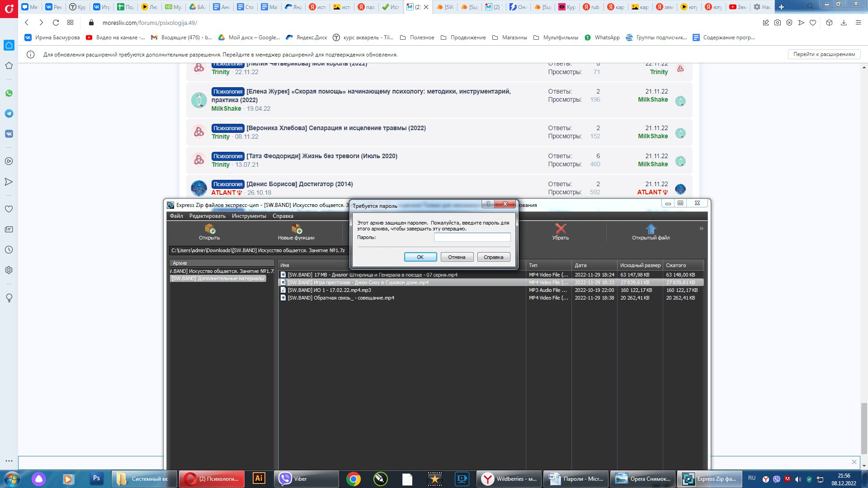
Task: Click Opera downloads icon in toolbar
Action: tap(844, 23)
